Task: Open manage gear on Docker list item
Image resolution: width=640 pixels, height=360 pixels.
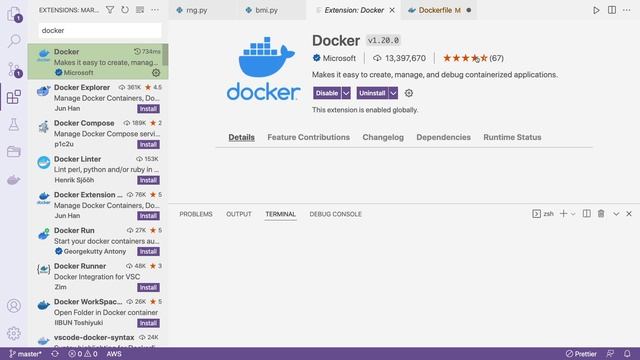Action: pos(156,73)
